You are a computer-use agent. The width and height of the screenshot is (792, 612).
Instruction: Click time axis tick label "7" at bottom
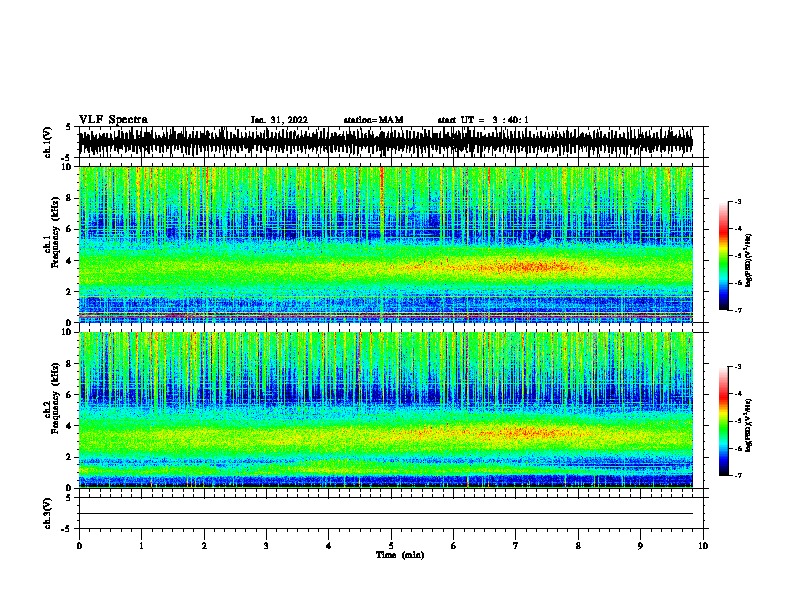point(516,546)
